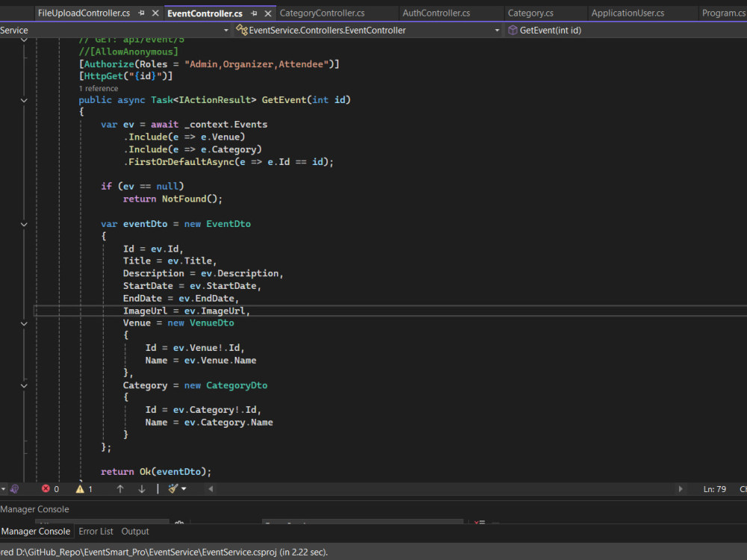Click the EventDto type name
Viewport: 747px width, 560px height.
[x=228, y=224]
